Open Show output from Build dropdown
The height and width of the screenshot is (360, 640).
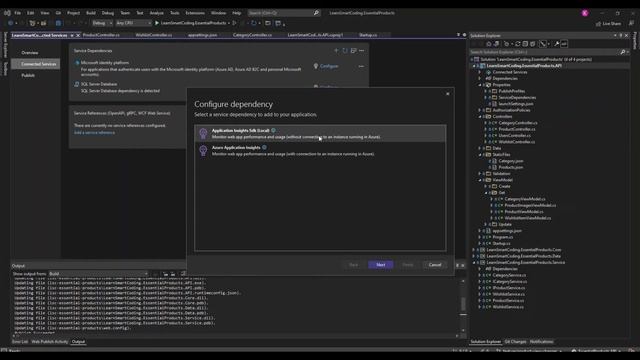pyautogui.click(x=98, y=274)
